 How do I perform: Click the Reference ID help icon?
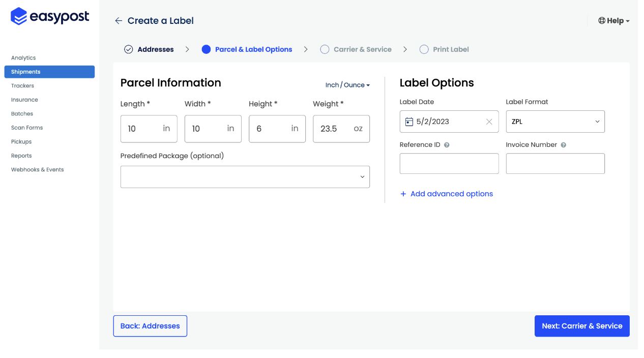point(447,145)
